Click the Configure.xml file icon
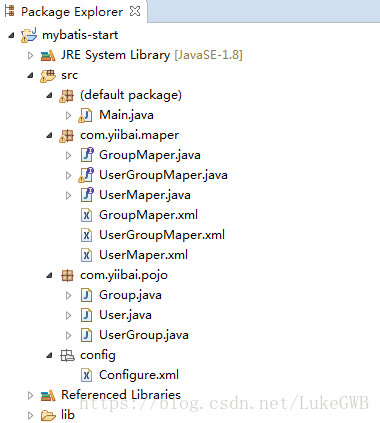380x423 pixels. click(x=86, y=375)
